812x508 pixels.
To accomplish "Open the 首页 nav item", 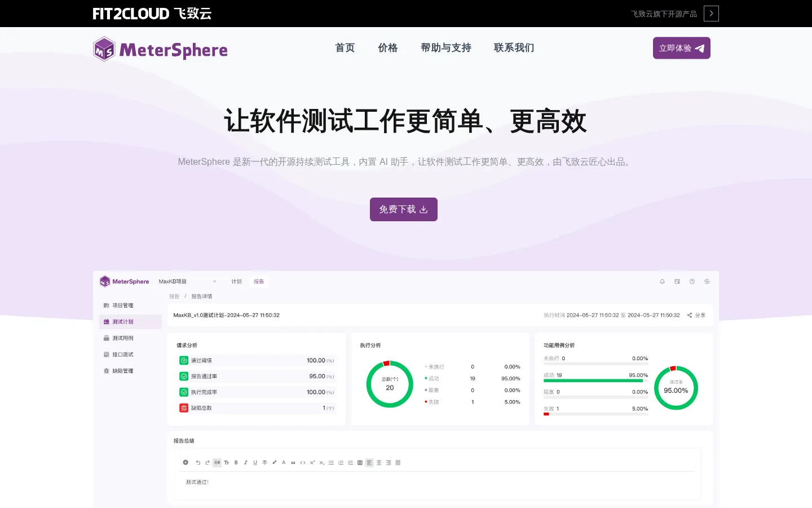I will [x=345, y=48].
